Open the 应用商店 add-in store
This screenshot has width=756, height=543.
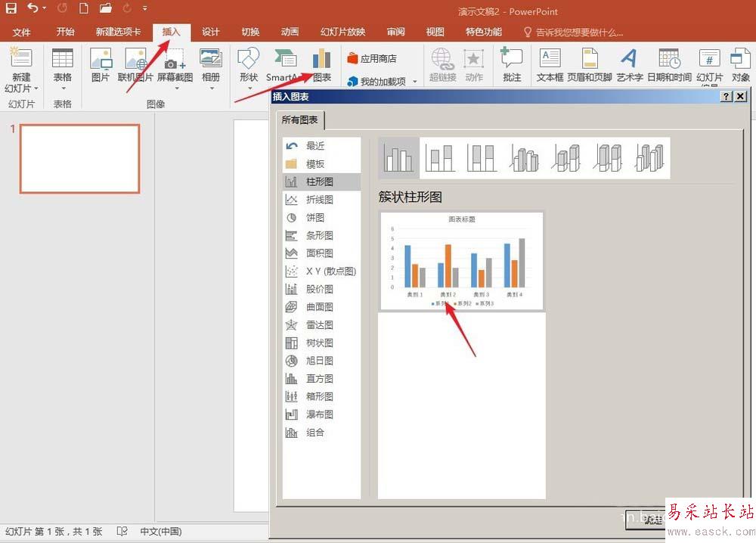click(x=372, y=58)
